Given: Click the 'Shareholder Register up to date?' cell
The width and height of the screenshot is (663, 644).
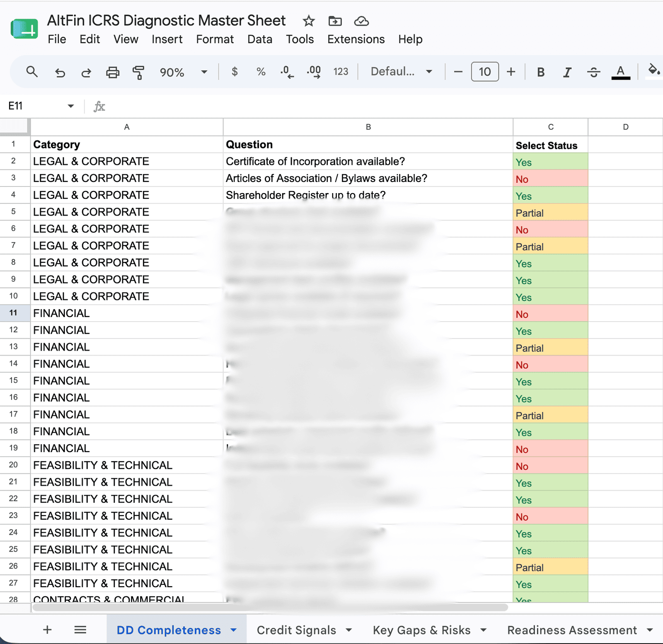Looking at the screenshot, I should (368, 195).
